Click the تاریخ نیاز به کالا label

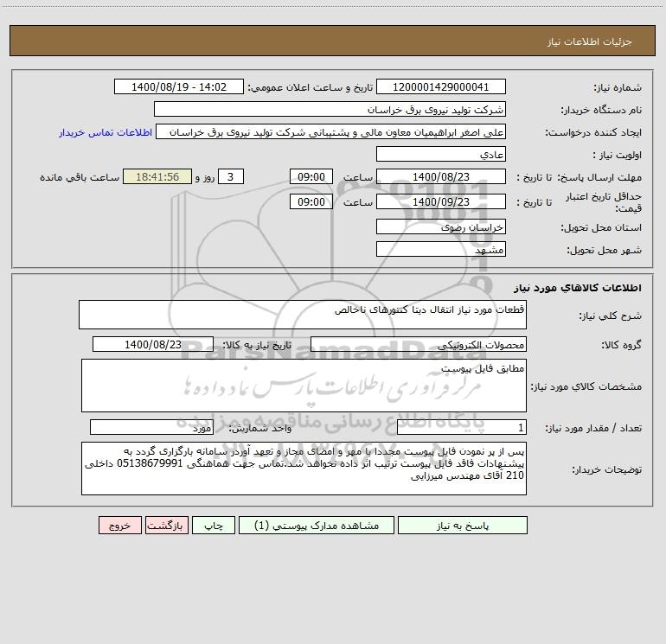pos(257,345)
